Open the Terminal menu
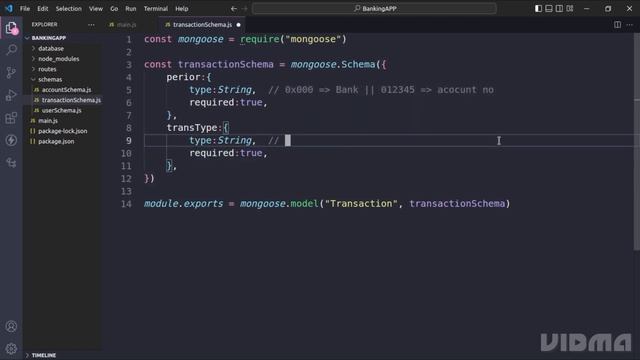 (156, 9)
